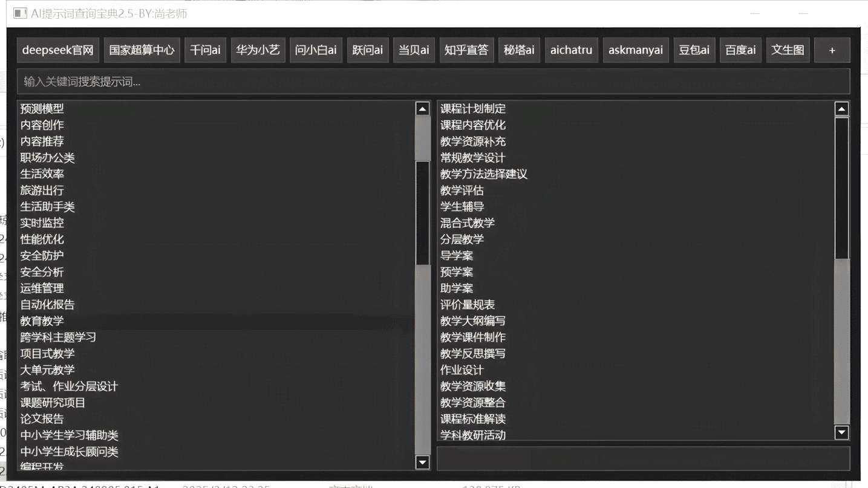Open the 文生图 tool

pyautogui.click(x=788, y=50)
